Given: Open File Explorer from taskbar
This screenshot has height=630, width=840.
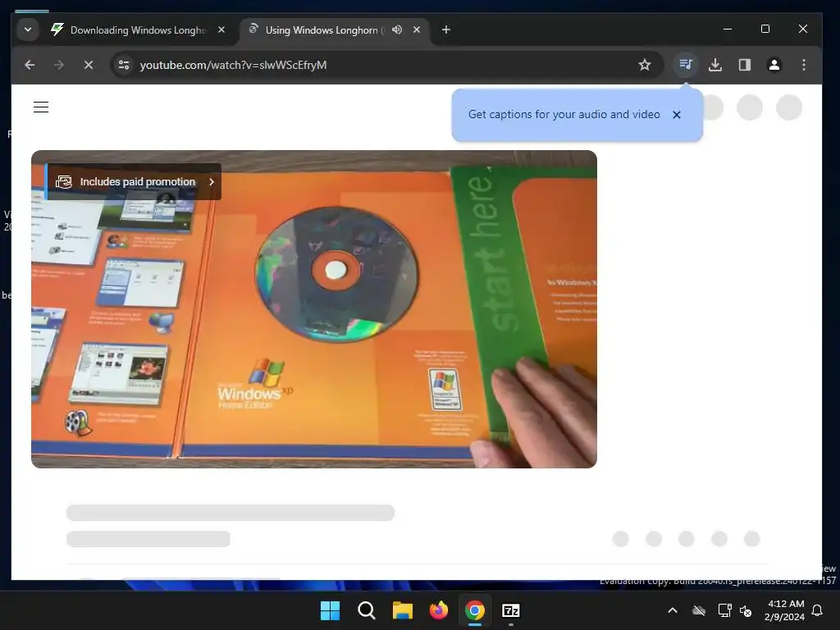Looking at the screenshot, I should 402,610.
